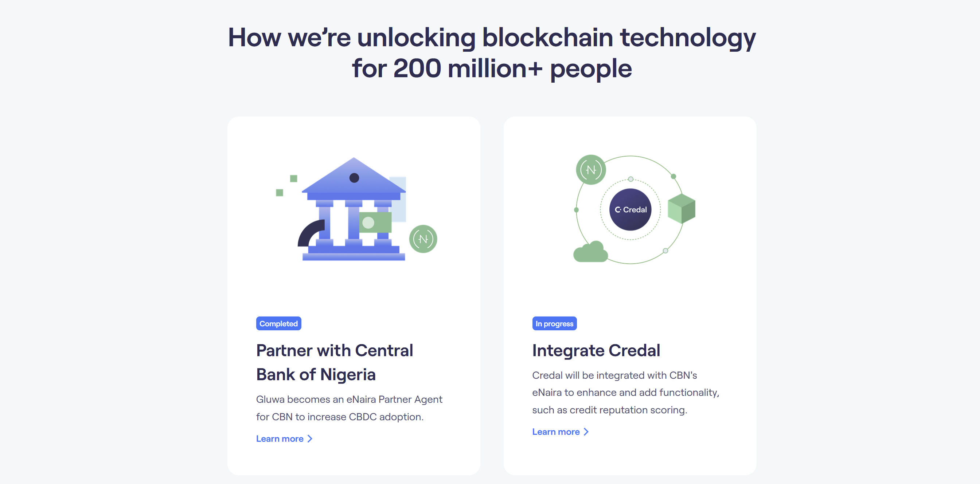The image size is (980, 484).
Task: Select the Partner with Central Bank of Nigeria title
Action: (x=335, y=362)
